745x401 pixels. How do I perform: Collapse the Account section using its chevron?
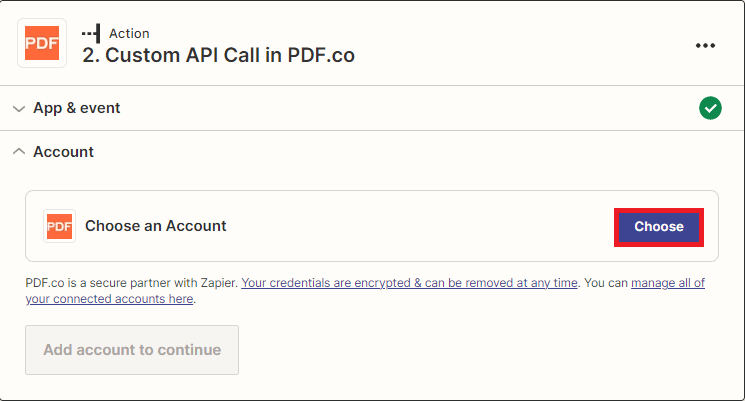[19, 152]
